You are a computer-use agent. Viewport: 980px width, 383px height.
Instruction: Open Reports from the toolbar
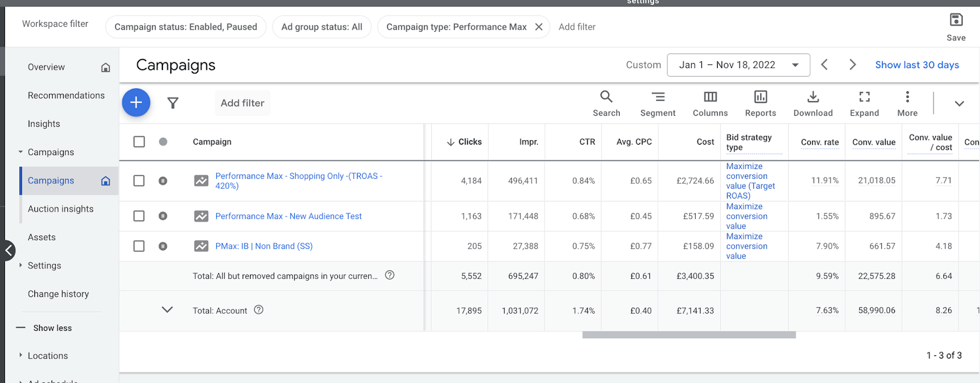click(x=761, y=104)
